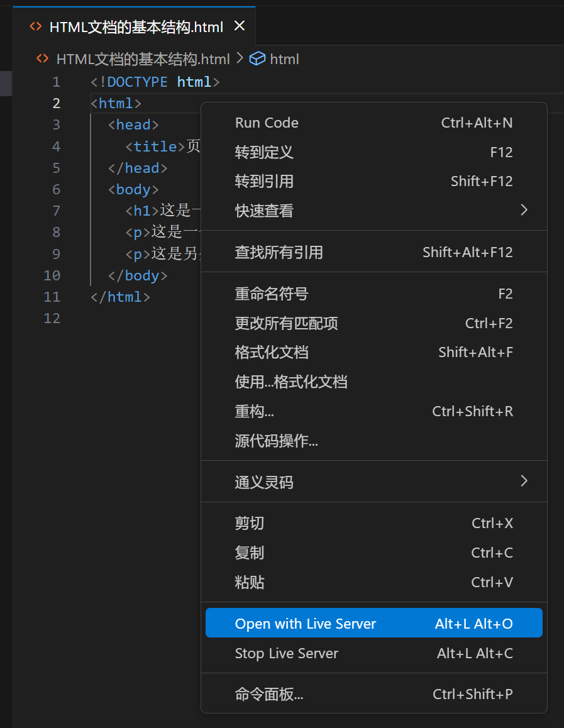Close the HTML文档的基本结构.html tab
The image size is (564, 728).
(240, 26)
